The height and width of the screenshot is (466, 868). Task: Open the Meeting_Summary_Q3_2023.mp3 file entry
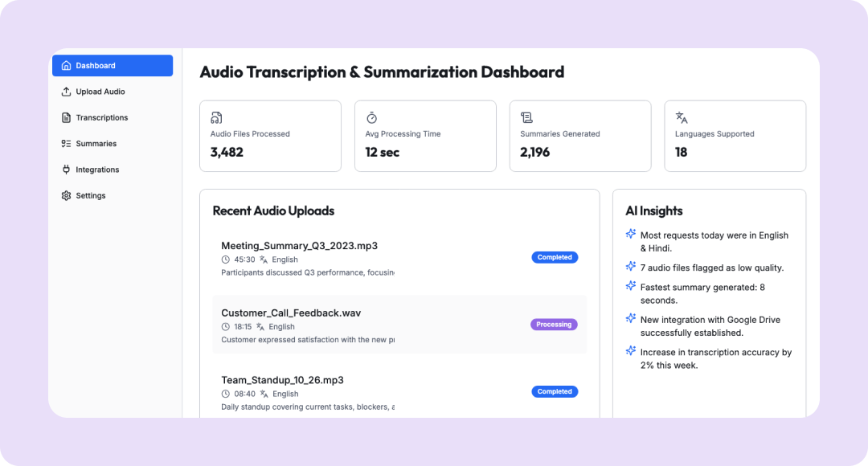point(299,246)
